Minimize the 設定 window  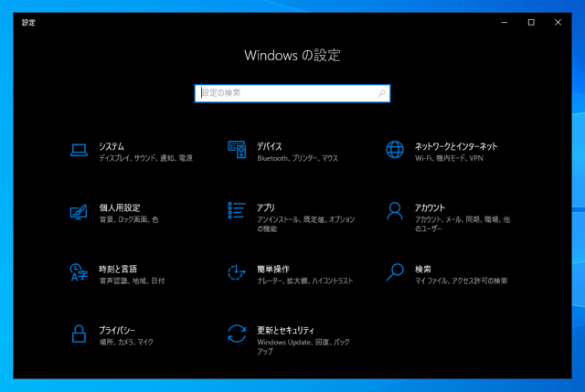(x=504, y=22)
